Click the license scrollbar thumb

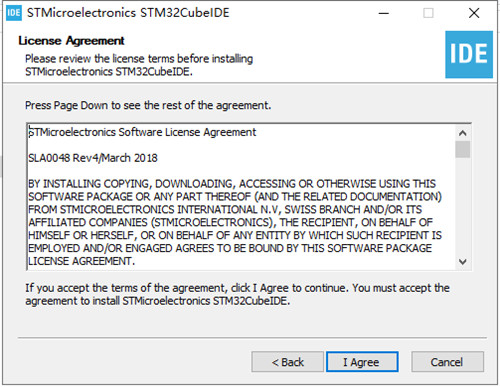[462, 149]
